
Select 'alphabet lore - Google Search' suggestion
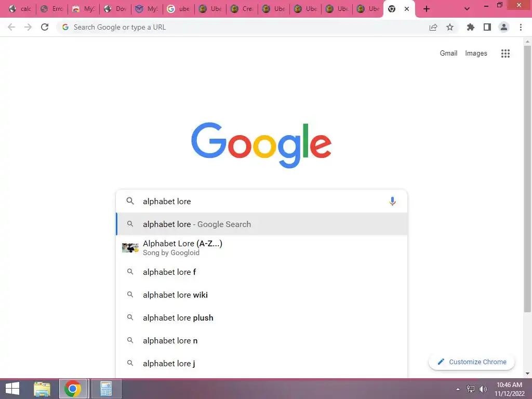[262, 224]
